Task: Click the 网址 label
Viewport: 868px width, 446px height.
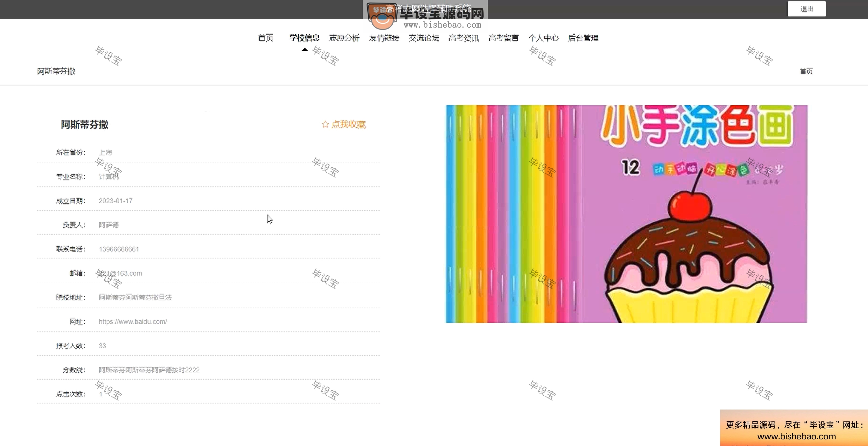Action: coord(77,322)
